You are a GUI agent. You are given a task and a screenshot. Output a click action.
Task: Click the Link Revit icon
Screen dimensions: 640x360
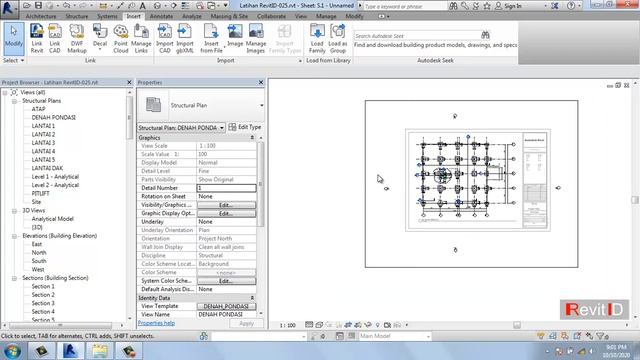(x=37, y=39)
